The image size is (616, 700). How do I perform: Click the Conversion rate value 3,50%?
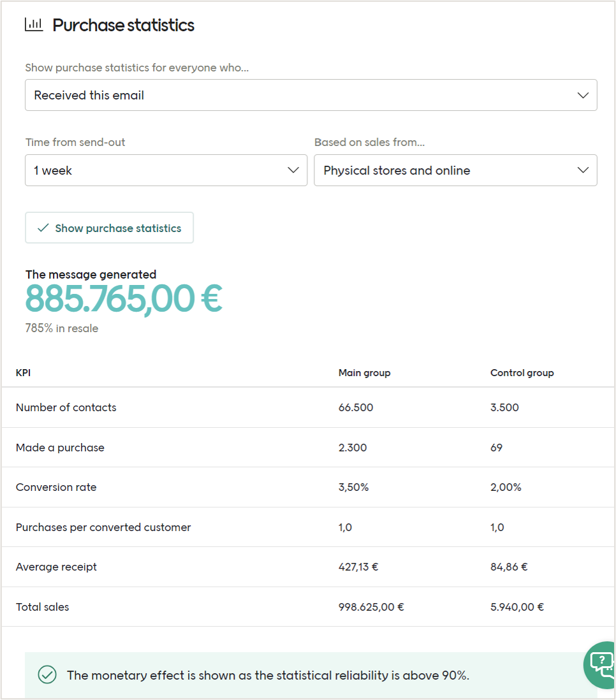click(353, 487)
